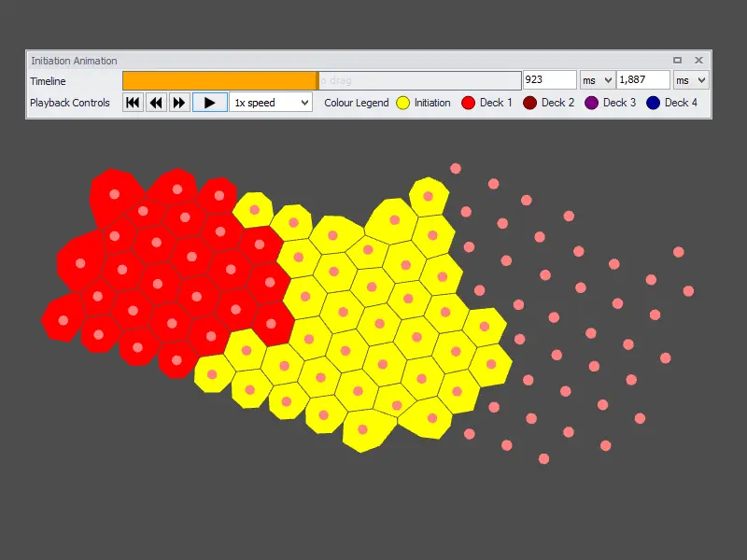Click the purple Deck 3 legend swatch
This screenshot has width=747, height=560.
pos(592,103)
